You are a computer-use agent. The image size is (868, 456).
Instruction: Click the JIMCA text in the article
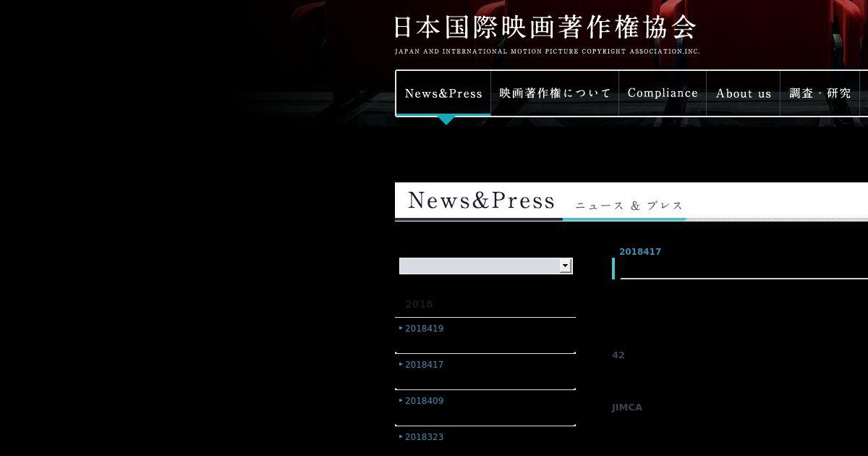(627, 408)
